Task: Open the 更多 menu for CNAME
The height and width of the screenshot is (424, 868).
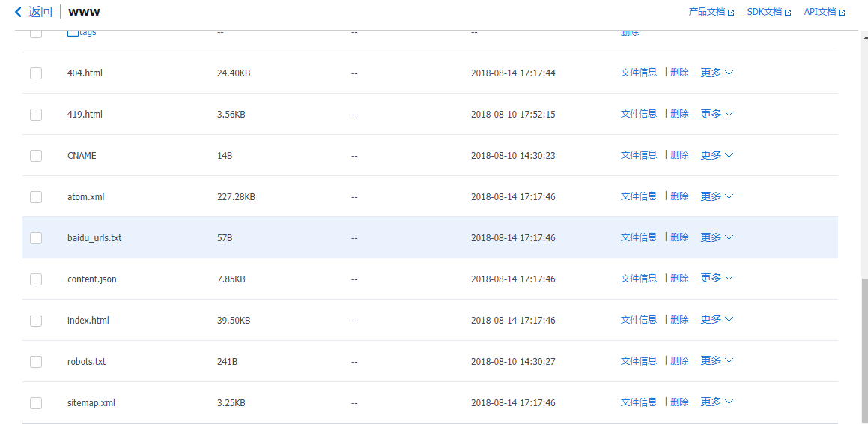Action: [x=717, y=155]
